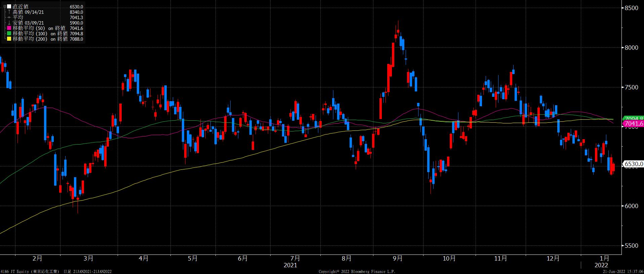Click the 2022 year label on axis
The width and height of the screenshot is (644, 274).
coord(601,265)
